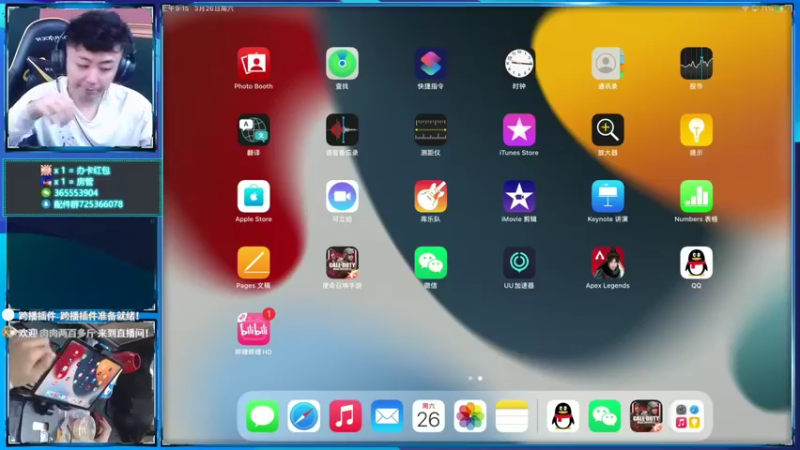Open Calendar showing 26 in dock
Image resolution: width=800 pixels, height=450 pixels.
(428, 416)
